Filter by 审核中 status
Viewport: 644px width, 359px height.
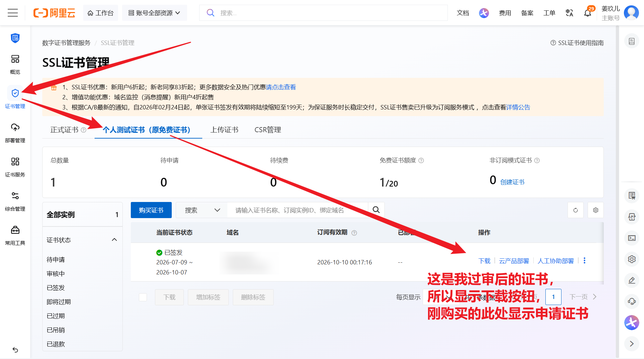pyautogui.click(x=56, y=274)
